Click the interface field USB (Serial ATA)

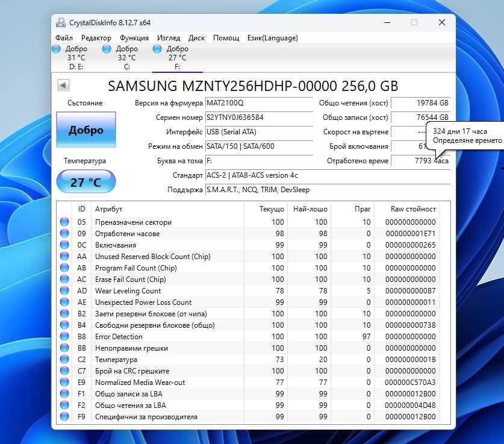[259, 132]
